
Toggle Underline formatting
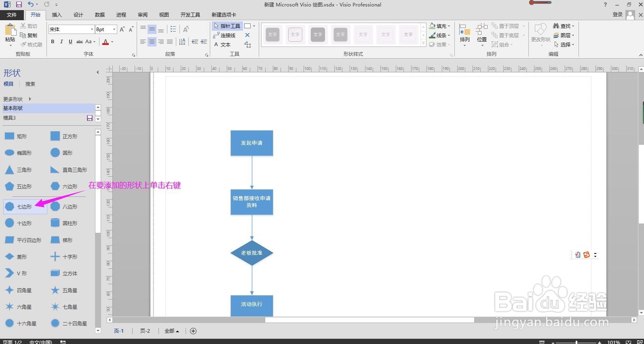[x=70, y=42]
